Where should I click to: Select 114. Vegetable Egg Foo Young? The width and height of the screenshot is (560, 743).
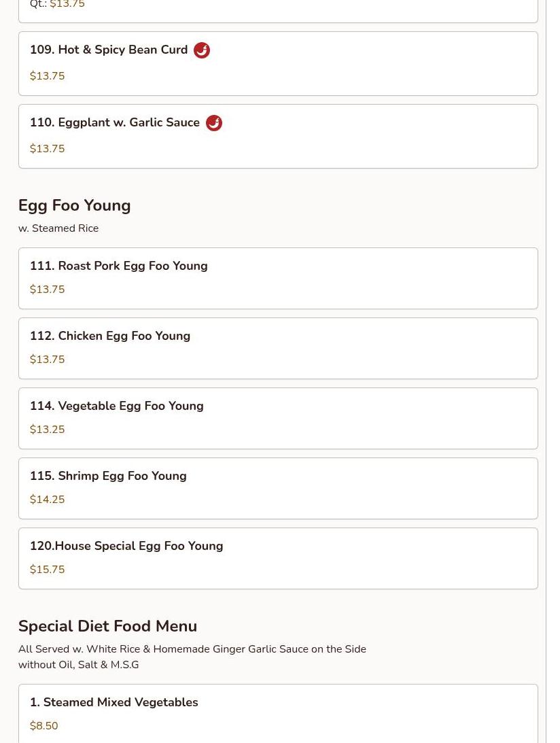coord(278,419)
